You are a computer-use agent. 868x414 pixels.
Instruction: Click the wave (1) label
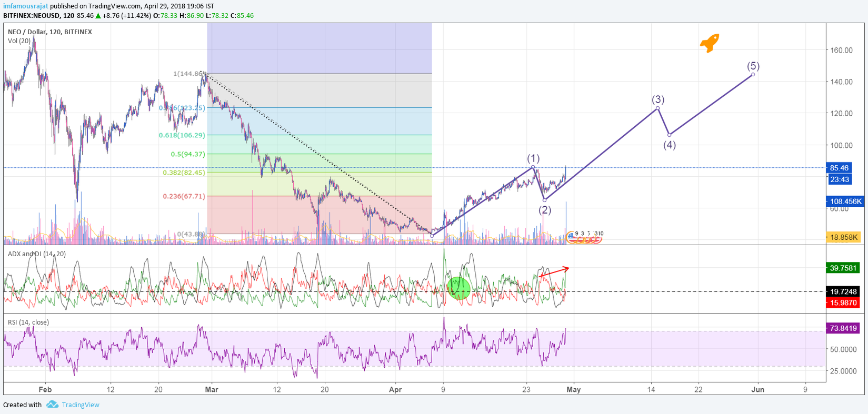(x=533, y=158)
